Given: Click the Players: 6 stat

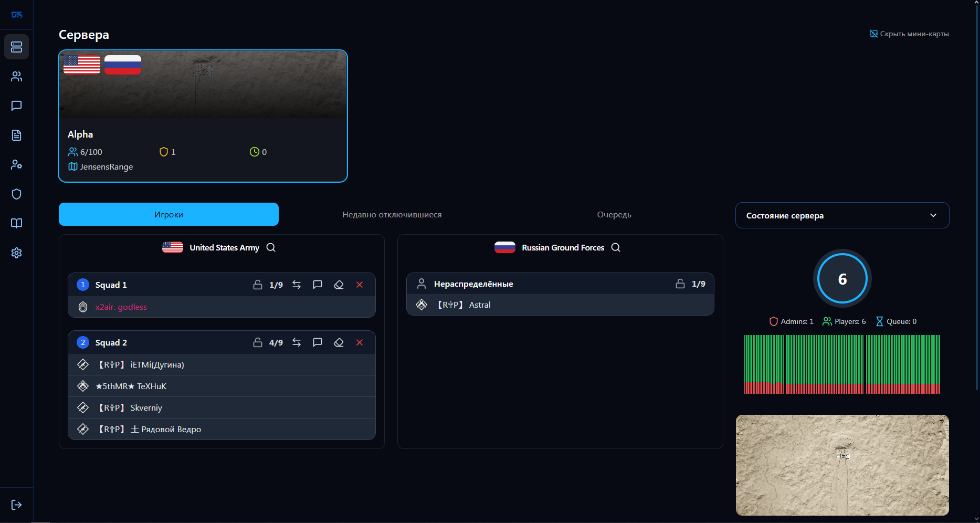Looking at the screenshot, I should tap(844, 321).
